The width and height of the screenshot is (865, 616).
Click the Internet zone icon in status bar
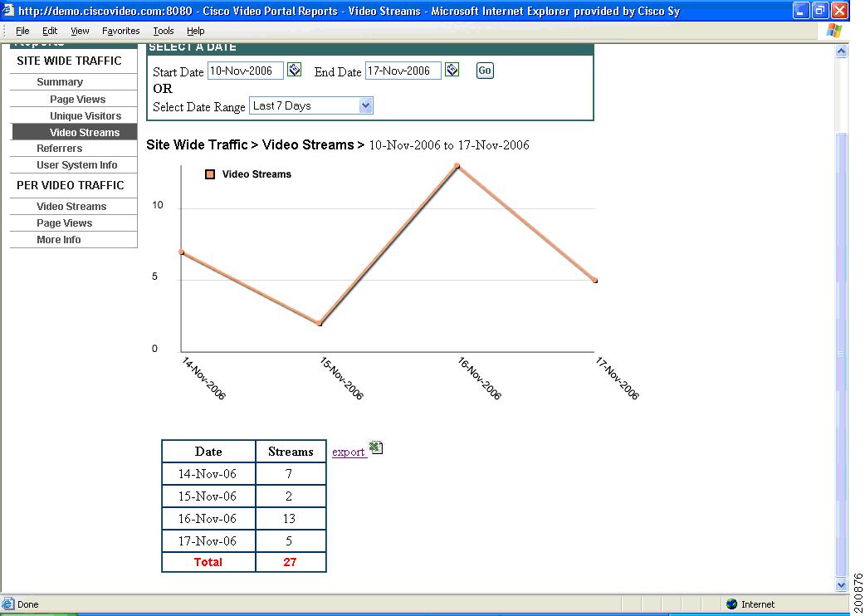731,604
